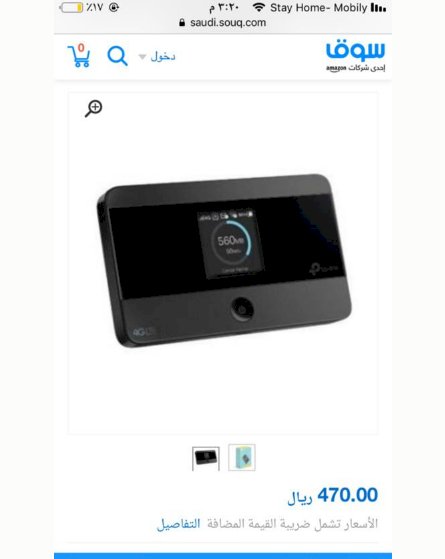Select the black router thumbnail
The image size is (445, 559).
[206, 458]
